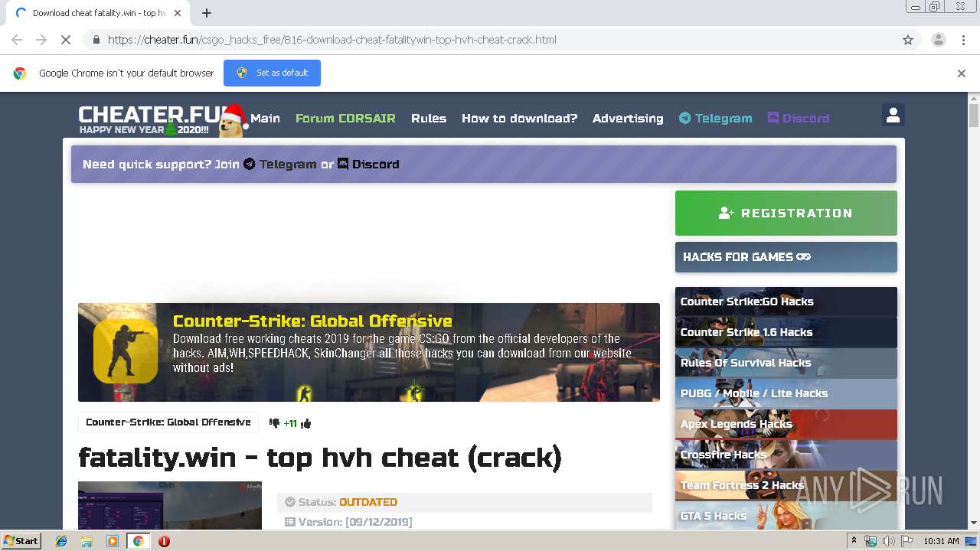Image resolution: width=980 pixels, height=551 pixels.
Task: Close the 'Download cheat fatality.win' tab
Action: [178, 13]
